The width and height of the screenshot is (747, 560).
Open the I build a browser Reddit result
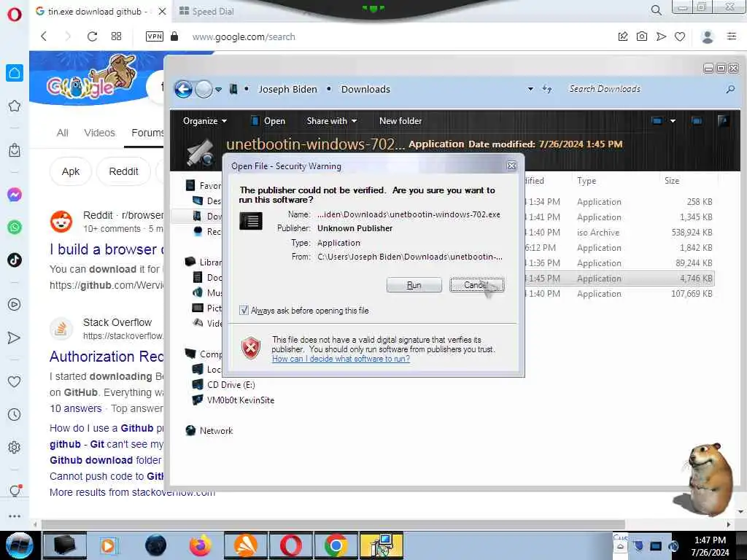(107, 249)
